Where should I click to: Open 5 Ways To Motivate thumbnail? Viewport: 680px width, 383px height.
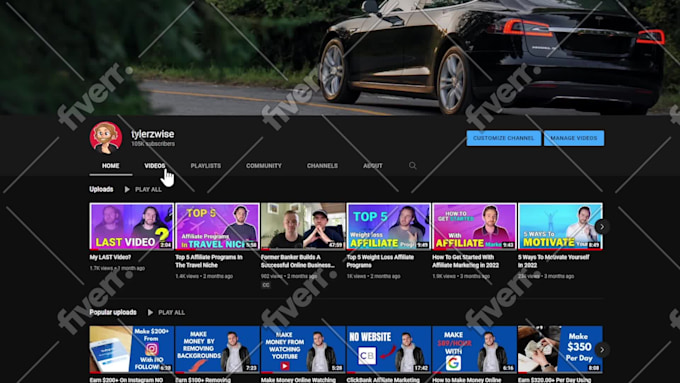(x=560, y=226)
